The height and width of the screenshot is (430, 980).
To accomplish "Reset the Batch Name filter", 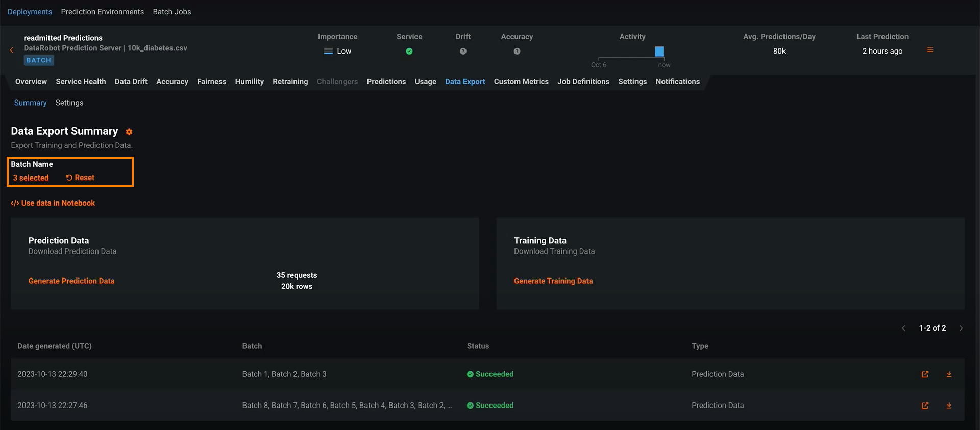I will (80, 178).
